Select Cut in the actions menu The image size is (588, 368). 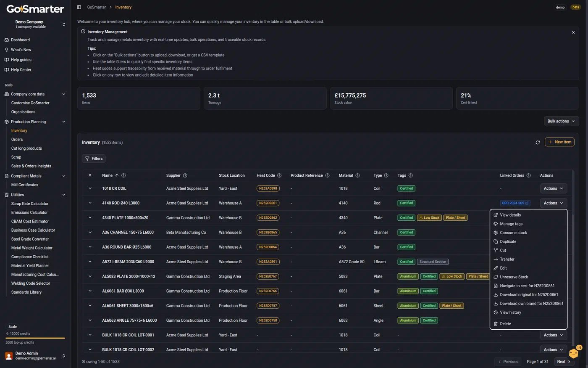click(x=528, y=250)
